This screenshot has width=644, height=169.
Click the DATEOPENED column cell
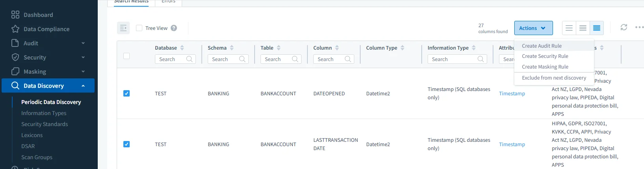(329, 93)
